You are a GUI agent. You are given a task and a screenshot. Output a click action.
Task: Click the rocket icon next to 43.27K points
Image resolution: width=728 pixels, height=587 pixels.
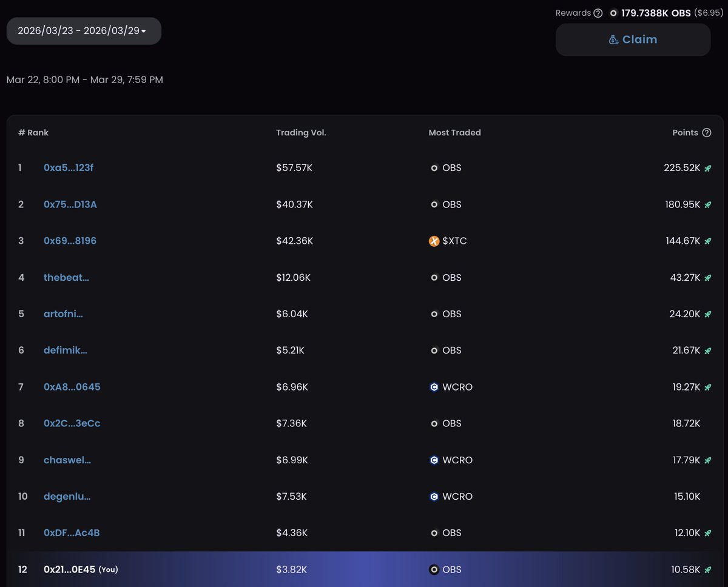click(x=707, y=277)
